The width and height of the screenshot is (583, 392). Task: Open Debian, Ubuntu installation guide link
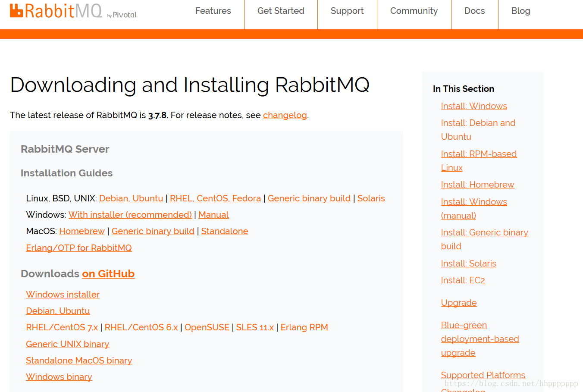point(131,198)
